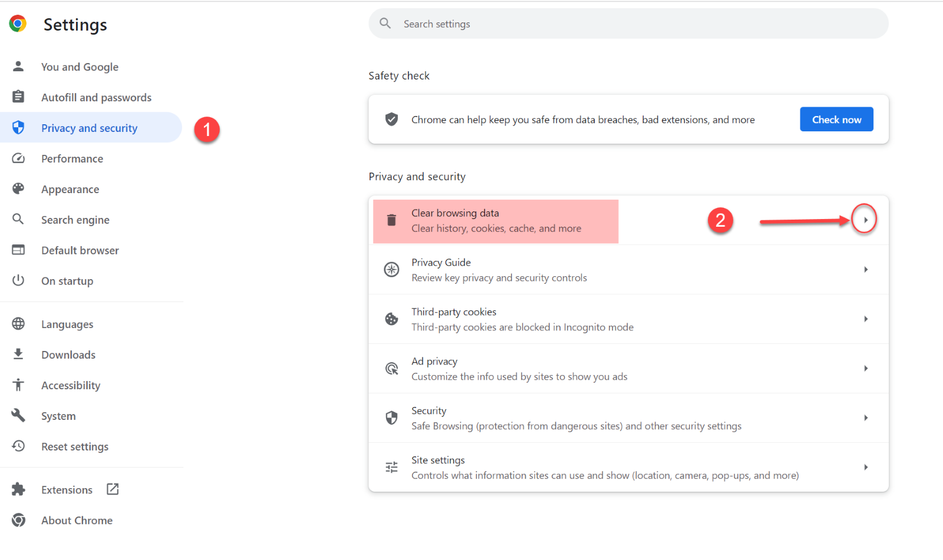The height and width of the screenshot is (560, 943).
Task: Click the speedometer icon for Performance
Action: click(x=18, y=158)
